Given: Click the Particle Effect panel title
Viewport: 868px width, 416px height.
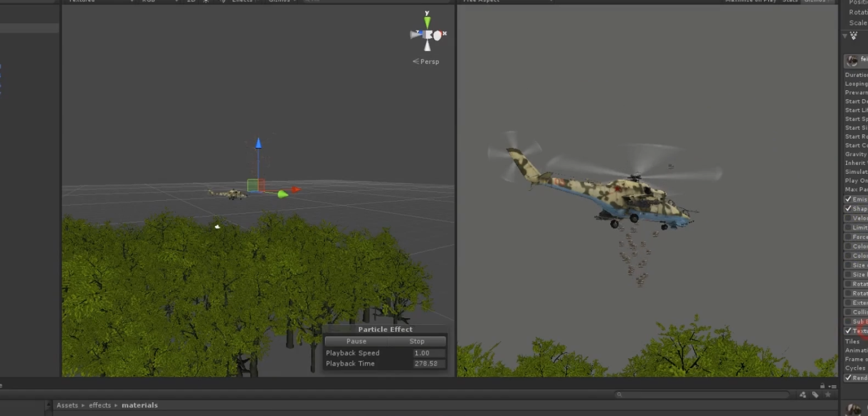Looking at the screenshot, I should click(385, 329).
